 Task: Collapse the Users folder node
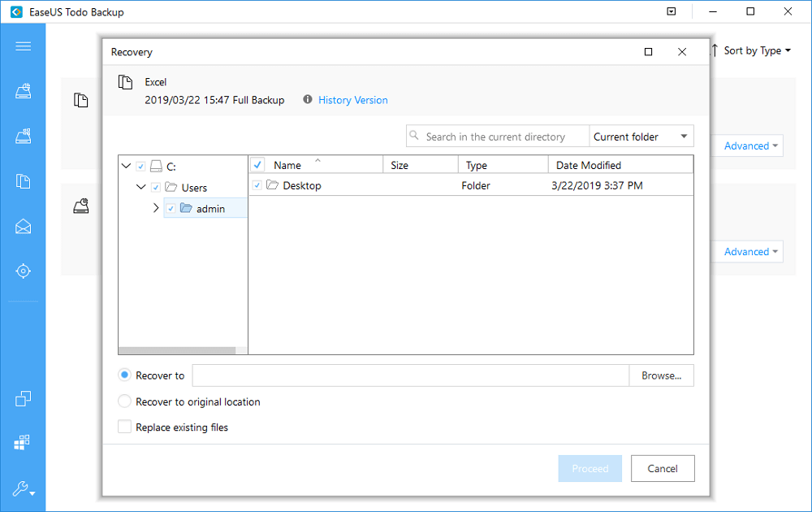(x=140, y=186)
